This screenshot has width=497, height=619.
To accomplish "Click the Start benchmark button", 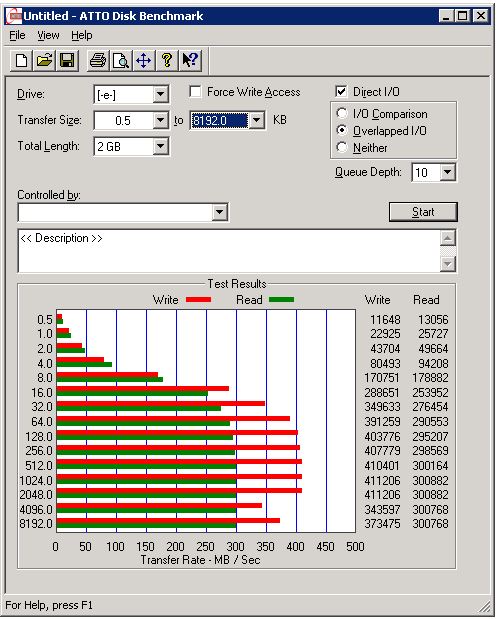I will (x=423, y=212).
